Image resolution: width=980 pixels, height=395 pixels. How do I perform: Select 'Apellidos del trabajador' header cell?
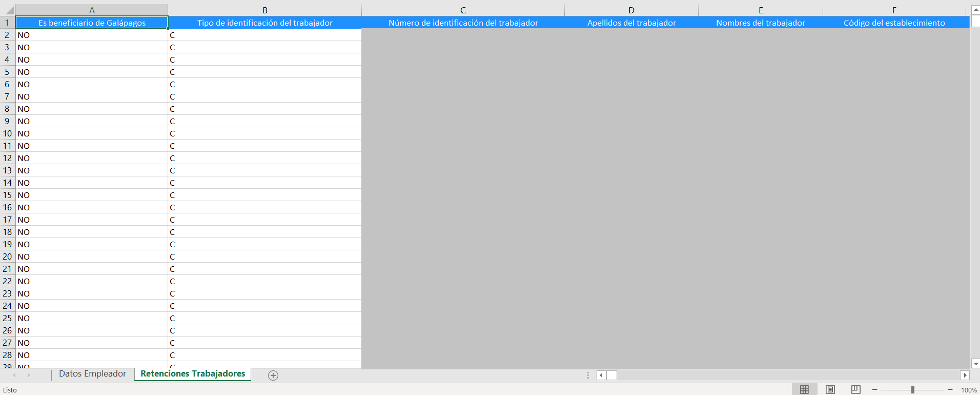click(x=631, y=23)
